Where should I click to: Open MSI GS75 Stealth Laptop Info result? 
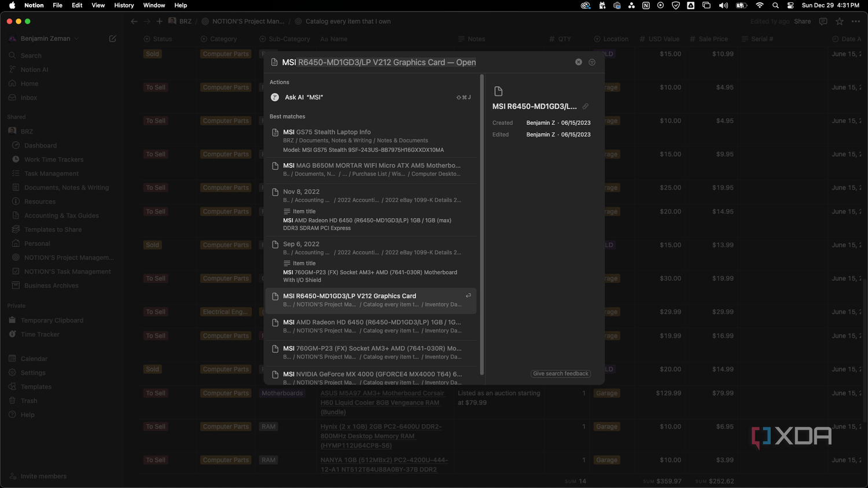tap(370, 141)
